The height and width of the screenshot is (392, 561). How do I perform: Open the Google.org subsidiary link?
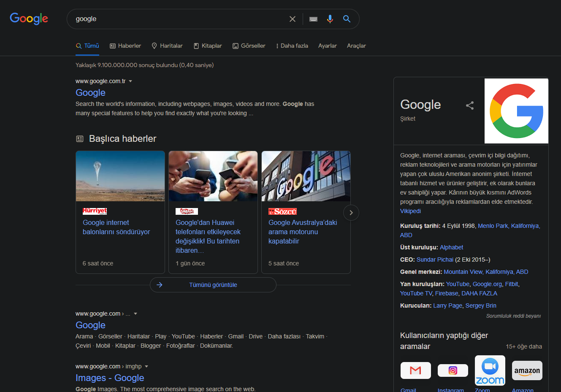tap(487, 284)
